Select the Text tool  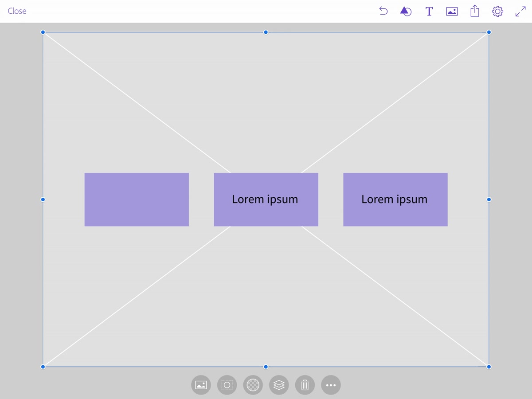429,12
